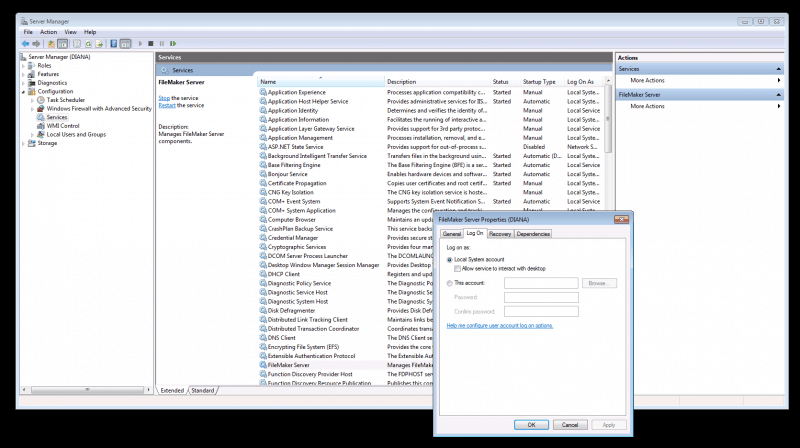Select the Application Experience service row
This screenshot has width=800, height=448.
click(x=431, y=92)
